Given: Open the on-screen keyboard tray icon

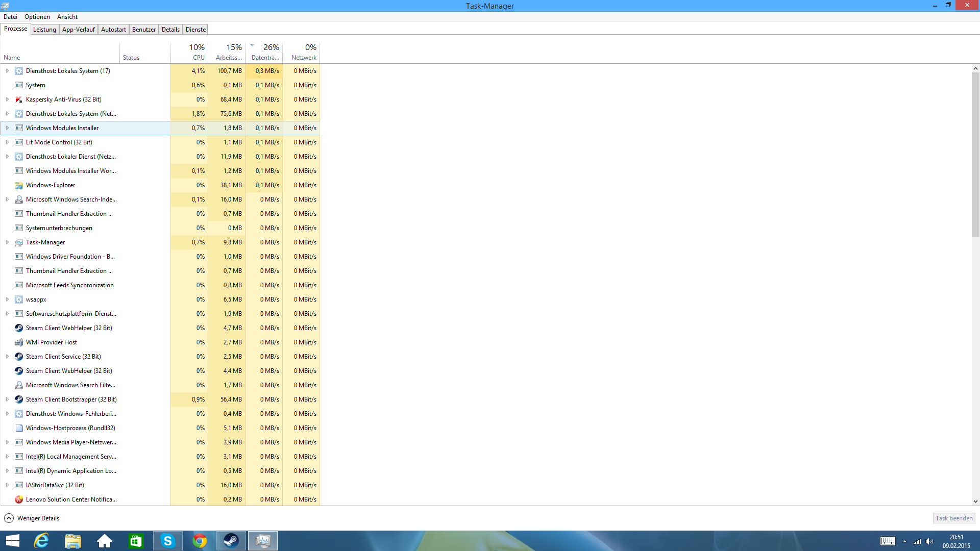Looking at the screenshot, I should click(x=888, y=541).
